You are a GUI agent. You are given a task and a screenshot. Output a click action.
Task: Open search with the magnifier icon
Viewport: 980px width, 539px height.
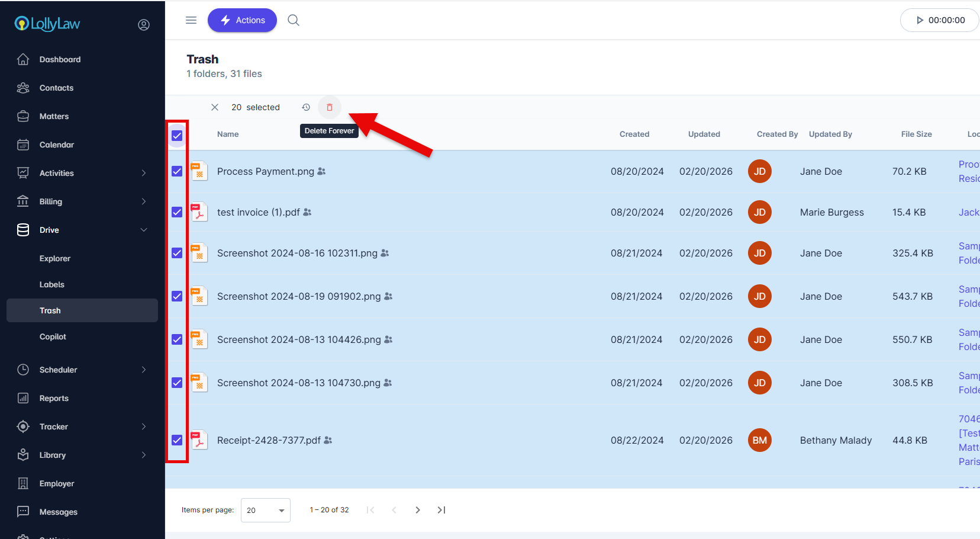pyautogui.click(x=294, y=20)
